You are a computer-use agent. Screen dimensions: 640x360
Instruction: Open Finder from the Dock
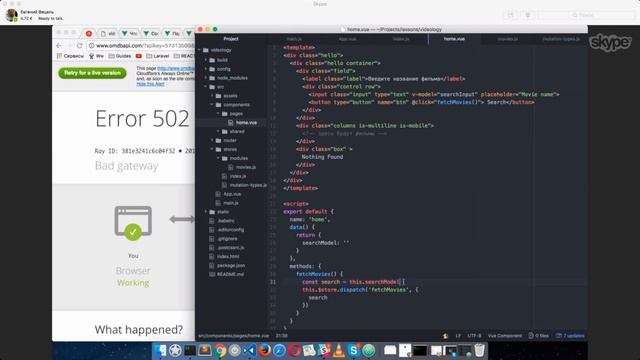160,350
